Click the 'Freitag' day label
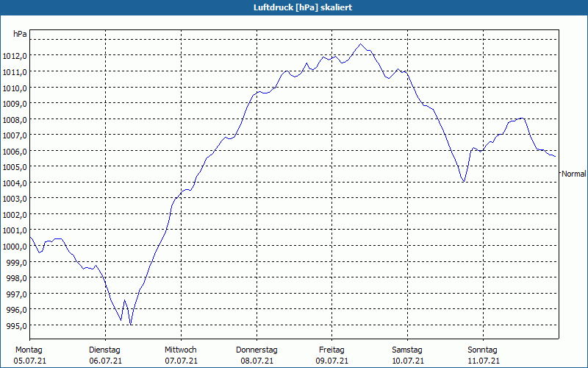 [x=332, y=350]
